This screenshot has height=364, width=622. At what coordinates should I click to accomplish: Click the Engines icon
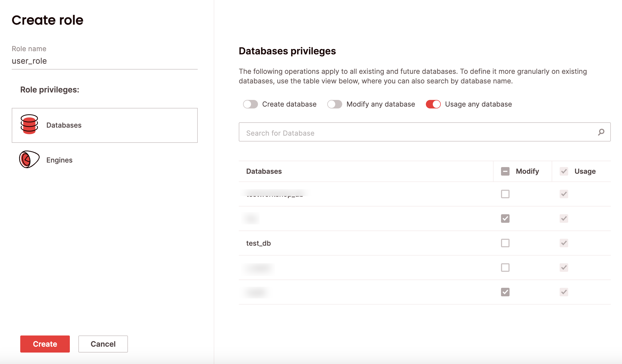(29, 159)
